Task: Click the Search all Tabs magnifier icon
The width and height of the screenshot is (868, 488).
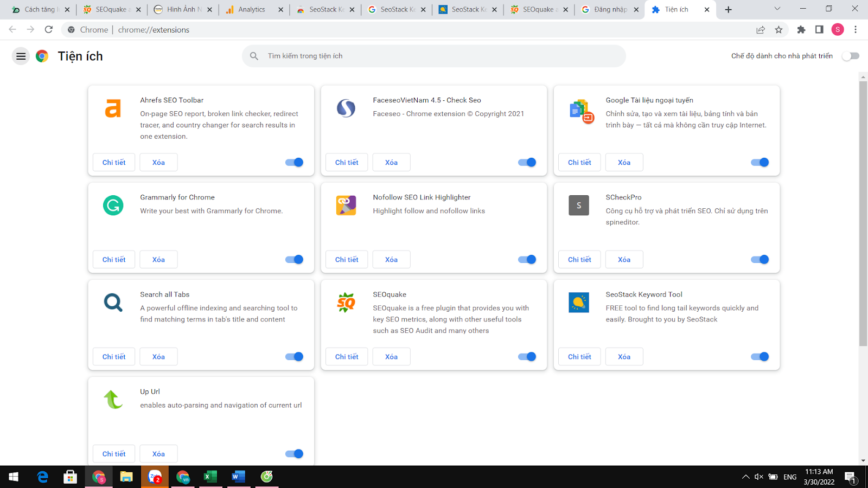Action: pos(113,303)
